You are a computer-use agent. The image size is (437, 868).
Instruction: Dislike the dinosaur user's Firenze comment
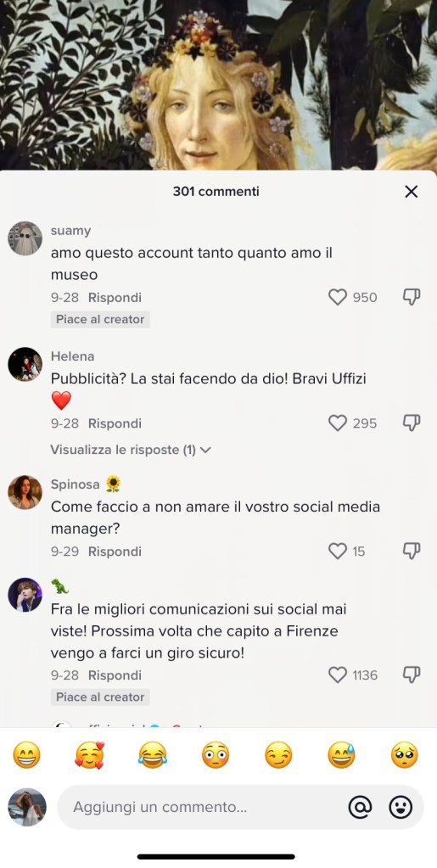tap(411, 675)
